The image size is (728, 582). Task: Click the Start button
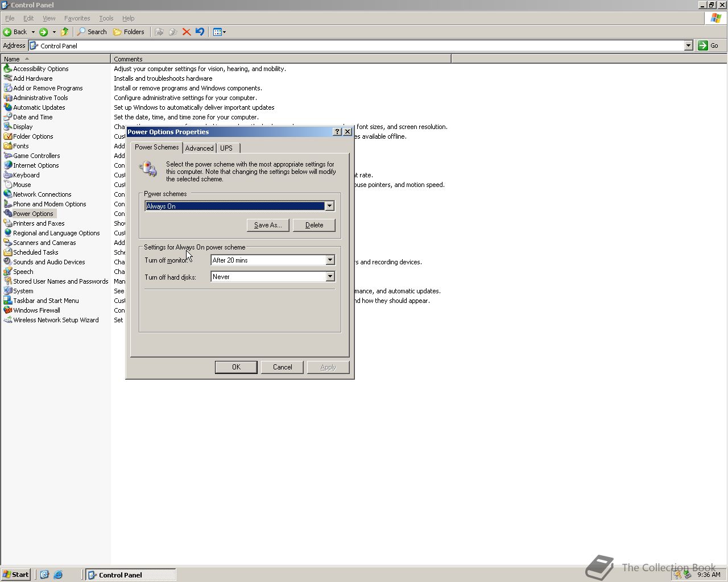(x=16, y=575)
